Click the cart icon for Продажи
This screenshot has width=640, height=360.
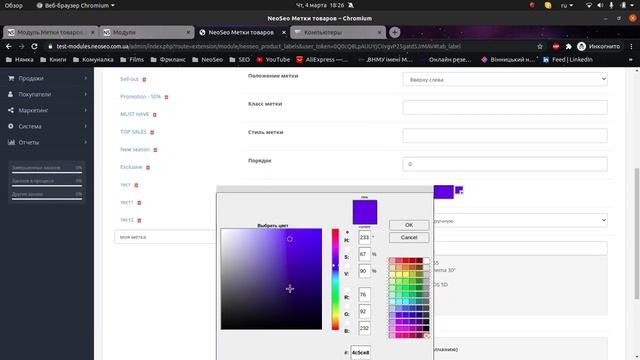(x=11, y=78)
